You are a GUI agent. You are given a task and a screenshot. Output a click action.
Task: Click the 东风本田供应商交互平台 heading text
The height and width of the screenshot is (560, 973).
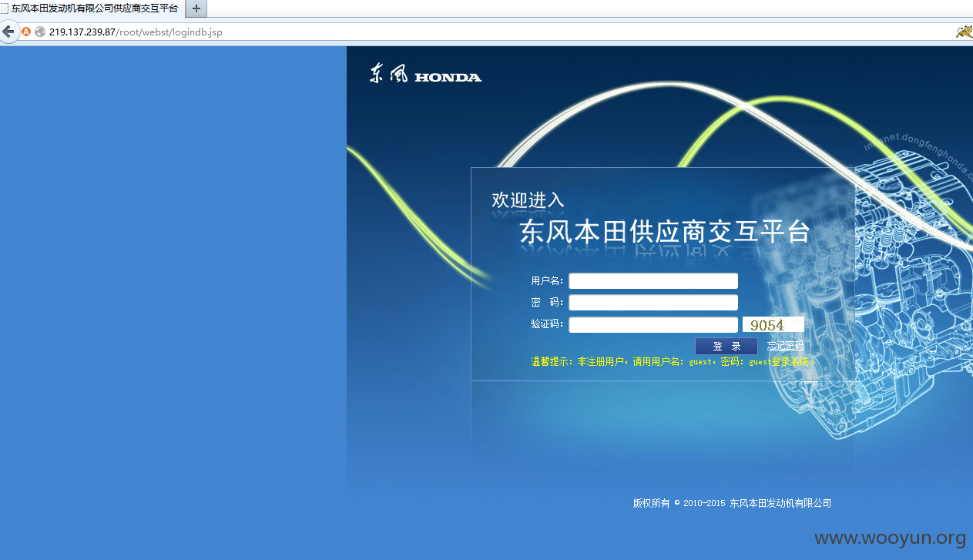(x=665, y=232)
